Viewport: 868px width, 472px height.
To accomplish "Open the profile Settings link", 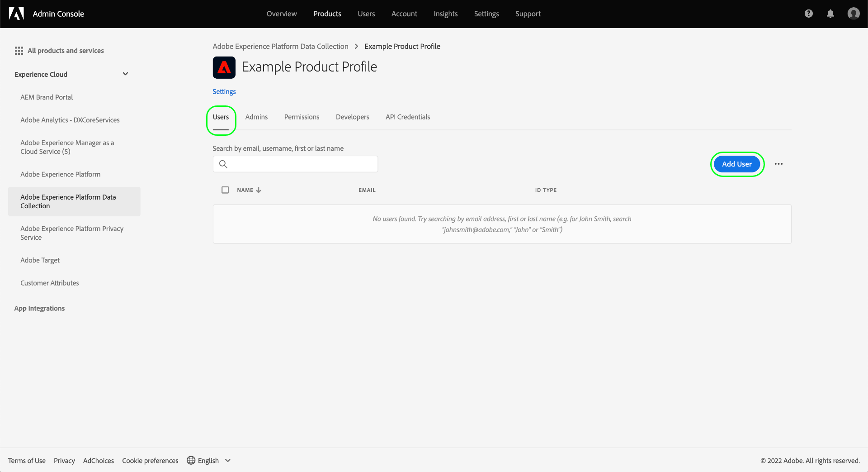I will (224, 91).
